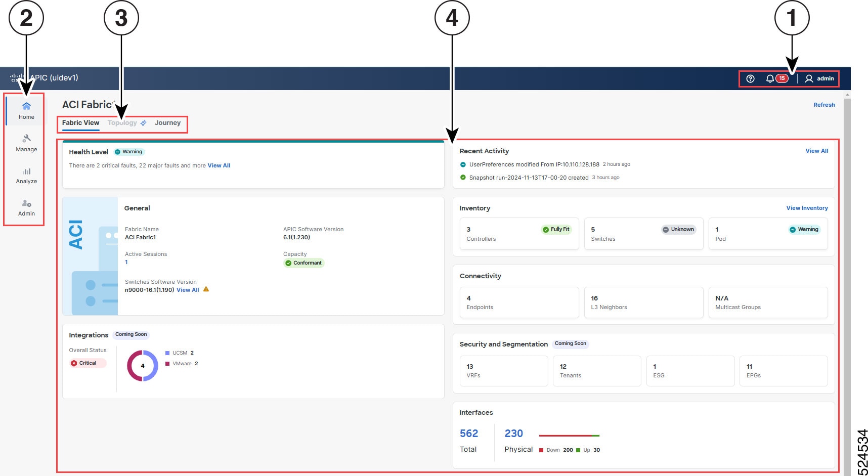Open the help question mark icon

pyautogui.click(x=750, y=78)
